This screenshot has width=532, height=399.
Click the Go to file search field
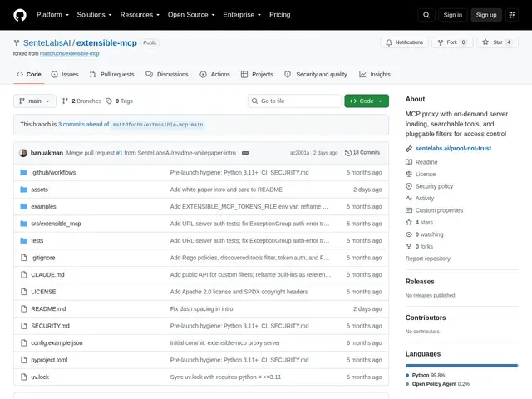point(294,101)
